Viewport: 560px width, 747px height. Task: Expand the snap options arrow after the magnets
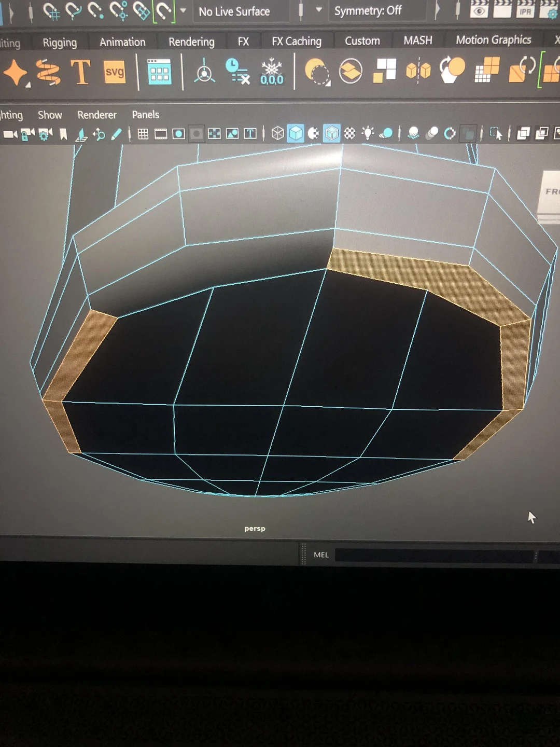tap(183, 9)
